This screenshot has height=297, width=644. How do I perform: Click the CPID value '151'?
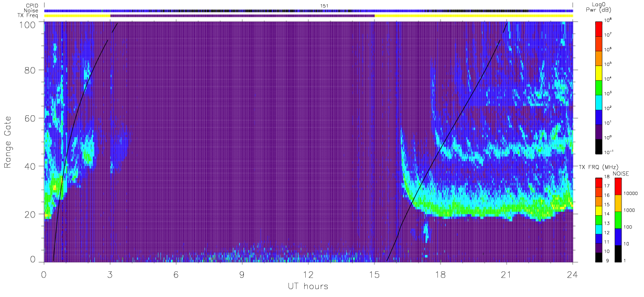[324, 5]
